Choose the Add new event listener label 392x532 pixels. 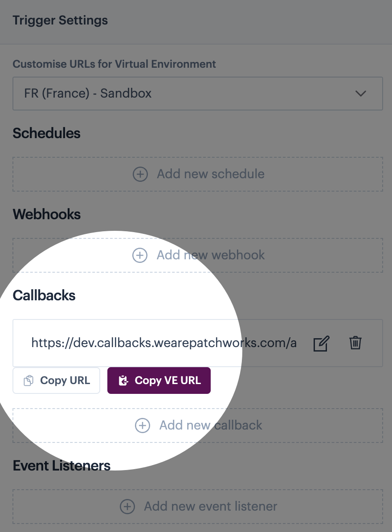pyautogui.click(x=210, y=507)
